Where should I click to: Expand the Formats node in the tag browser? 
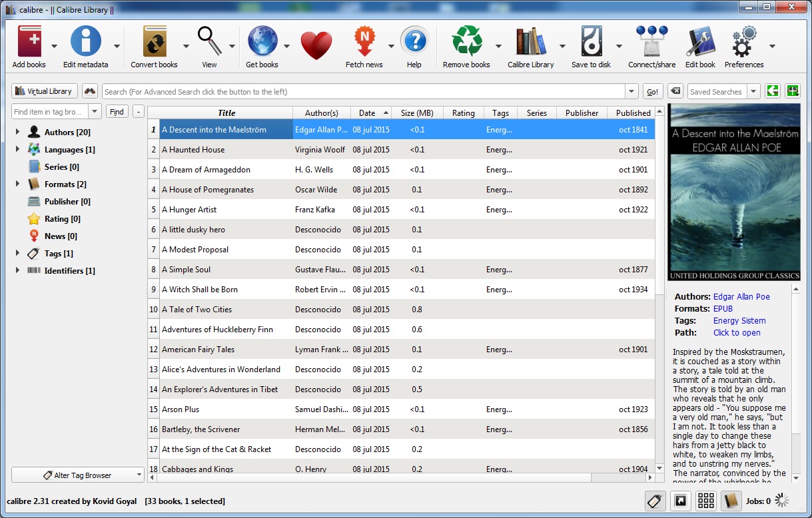click(17, 184)
